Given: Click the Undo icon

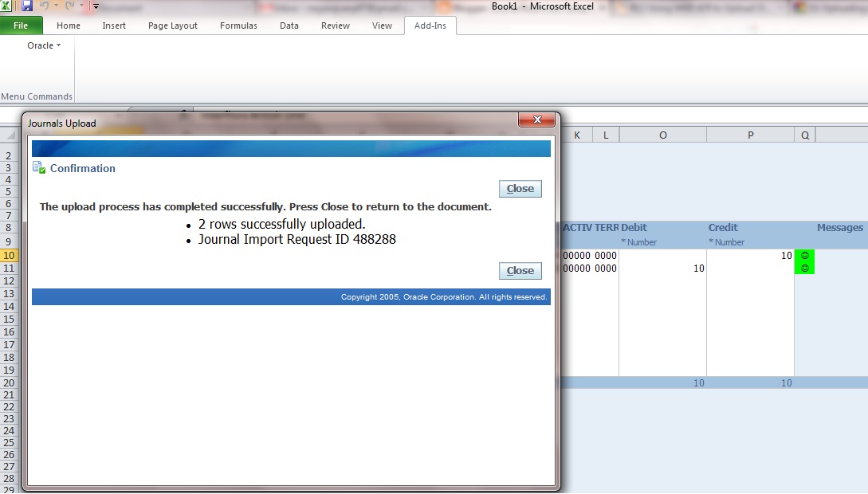Looking at the screenshot, I should [x=45, y=6].
